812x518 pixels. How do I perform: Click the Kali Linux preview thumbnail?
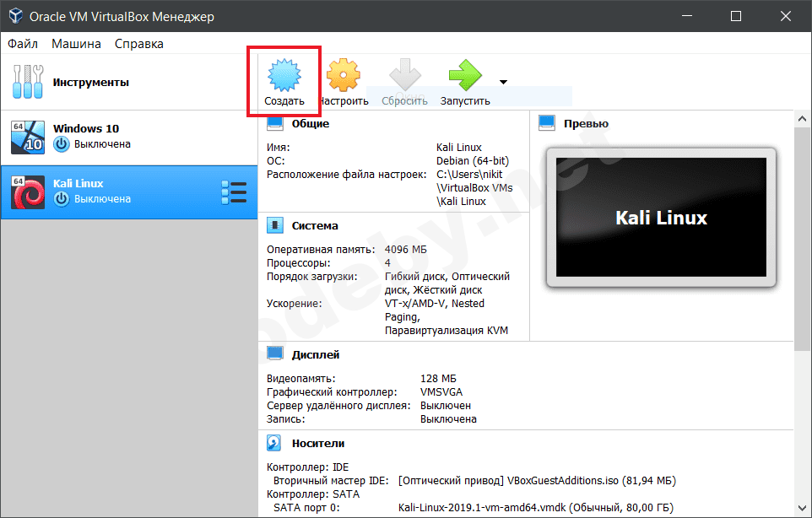pos(661,218)
